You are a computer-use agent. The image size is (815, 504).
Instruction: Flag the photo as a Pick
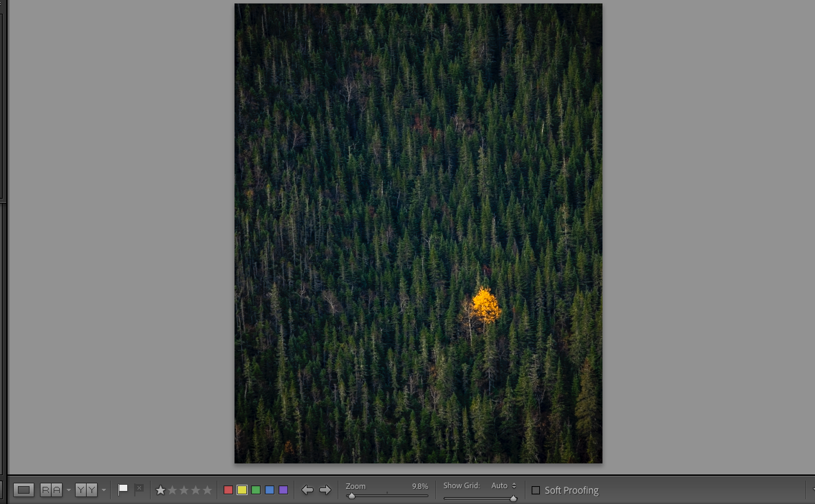pyautogui.click(x=122, y=488)
